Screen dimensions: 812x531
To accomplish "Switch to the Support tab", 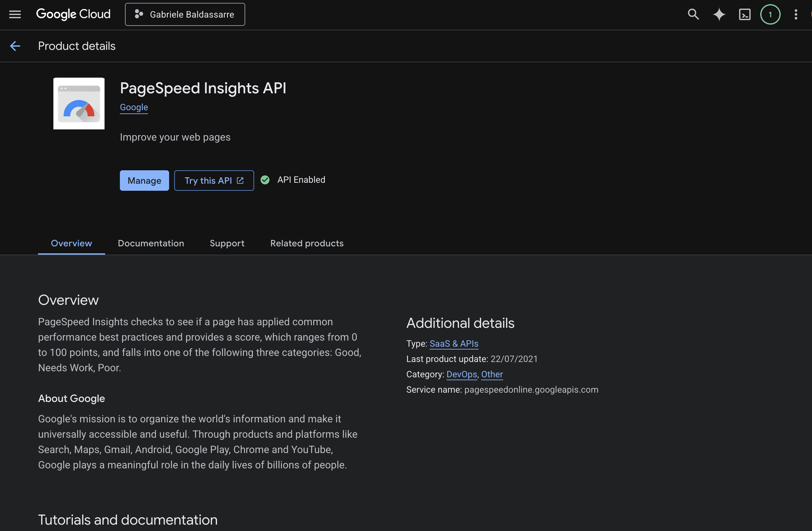I will [227, 243].
